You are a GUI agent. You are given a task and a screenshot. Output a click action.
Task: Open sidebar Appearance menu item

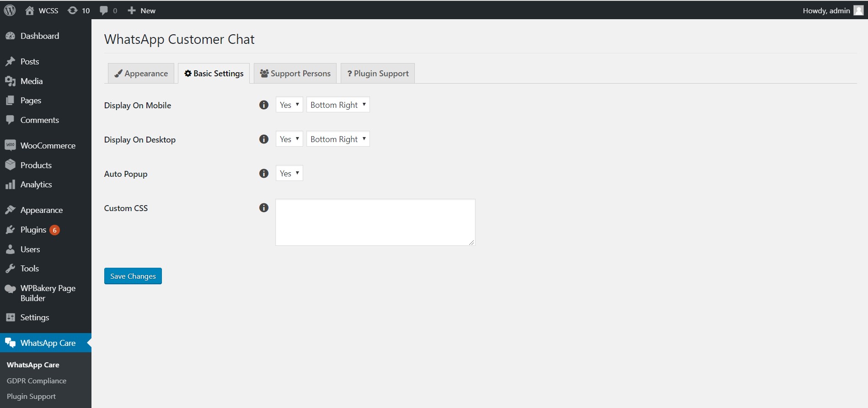(x=46, y=210)
